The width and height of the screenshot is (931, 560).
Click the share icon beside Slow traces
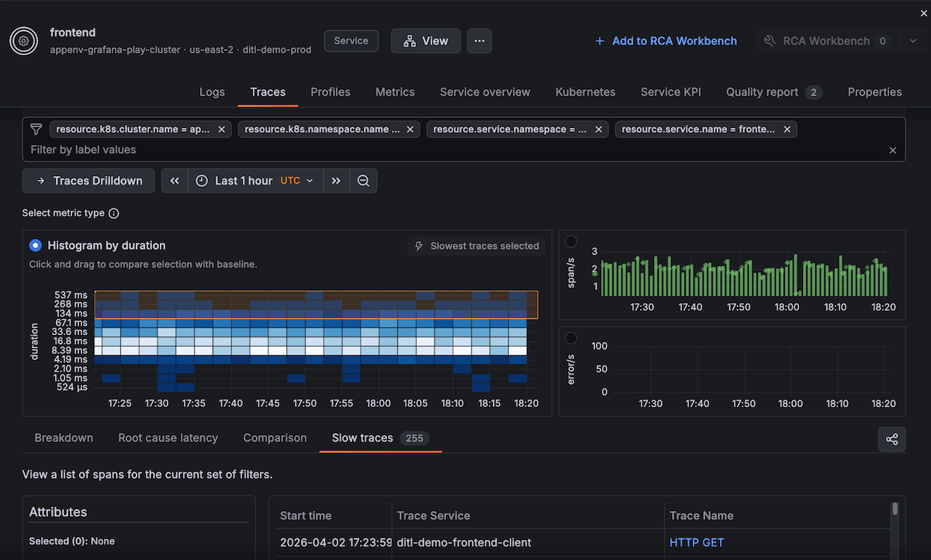tap(891, 439)
